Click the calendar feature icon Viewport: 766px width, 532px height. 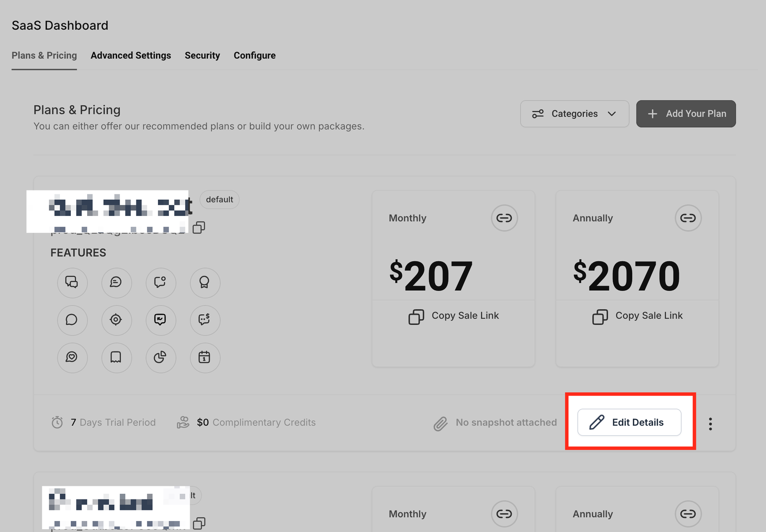click(205, 357)
